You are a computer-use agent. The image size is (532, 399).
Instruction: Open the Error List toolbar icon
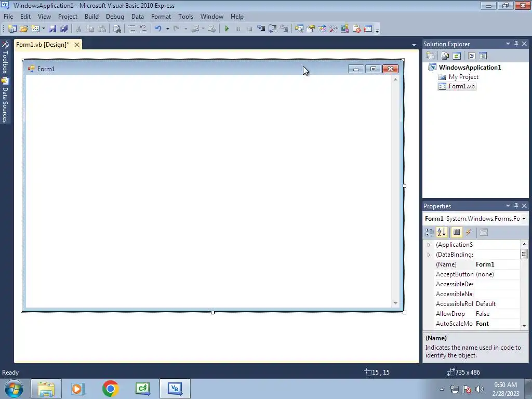pos(356,29)
